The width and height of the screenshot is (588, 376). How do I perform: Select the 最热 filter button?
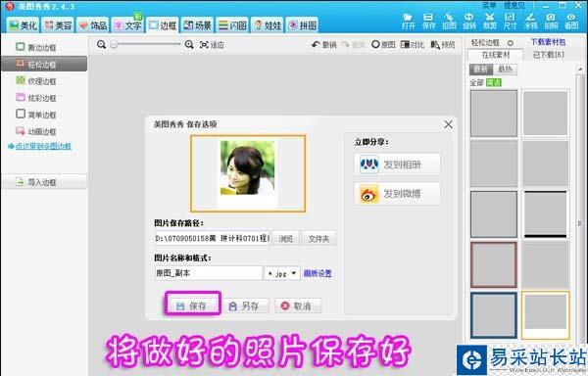coord(505,69)
